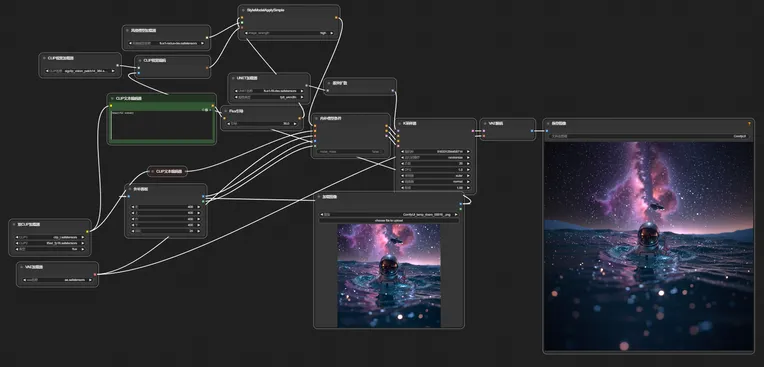Click the blue image output slot of the load image node

pyautogui.click(x=460, y=204)
